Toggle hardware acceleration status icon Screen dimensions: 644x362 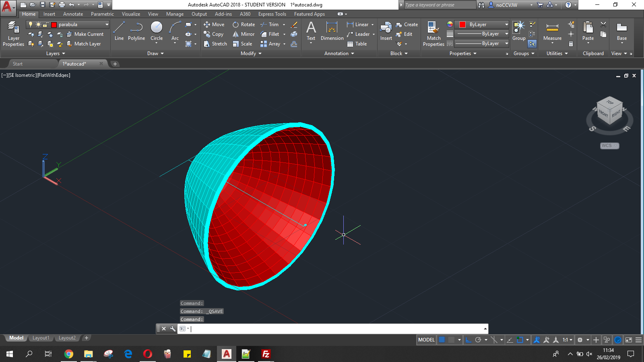click(618, 340)
